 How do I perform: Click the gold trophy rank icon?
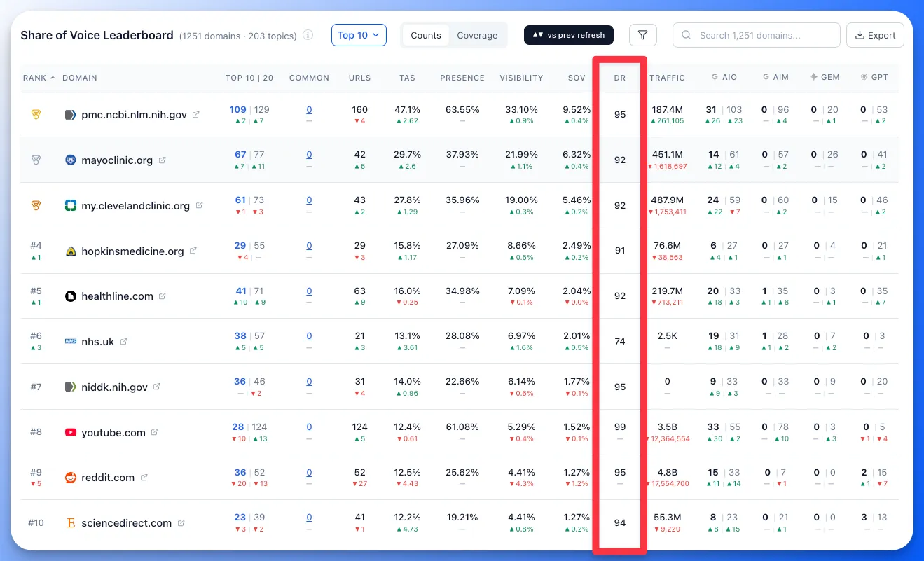click(x=36, y=114)
